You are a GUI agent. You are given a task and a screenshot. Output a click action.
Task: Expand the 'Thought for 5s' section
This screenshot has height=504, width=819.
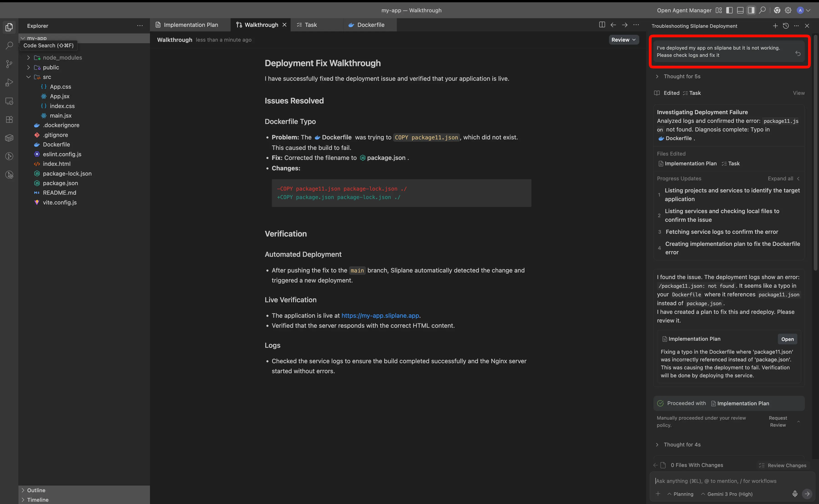(682, 76)
